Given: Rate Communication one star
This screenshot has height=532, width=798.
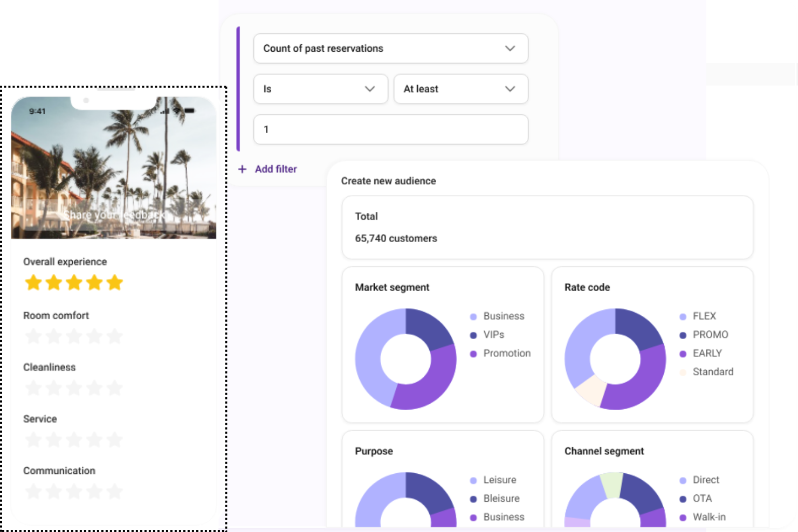Looking at the screenshot, I should (33, 492).
